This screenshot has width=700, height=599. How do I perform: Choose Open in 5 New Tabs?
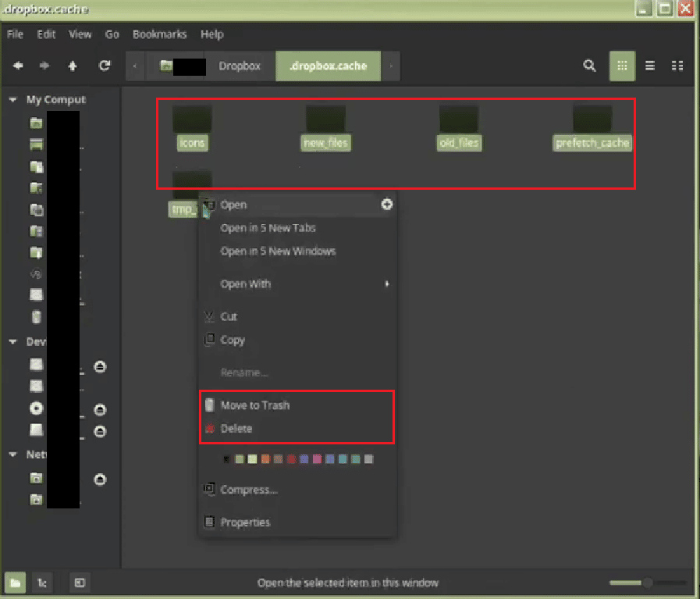coord(297,228)
